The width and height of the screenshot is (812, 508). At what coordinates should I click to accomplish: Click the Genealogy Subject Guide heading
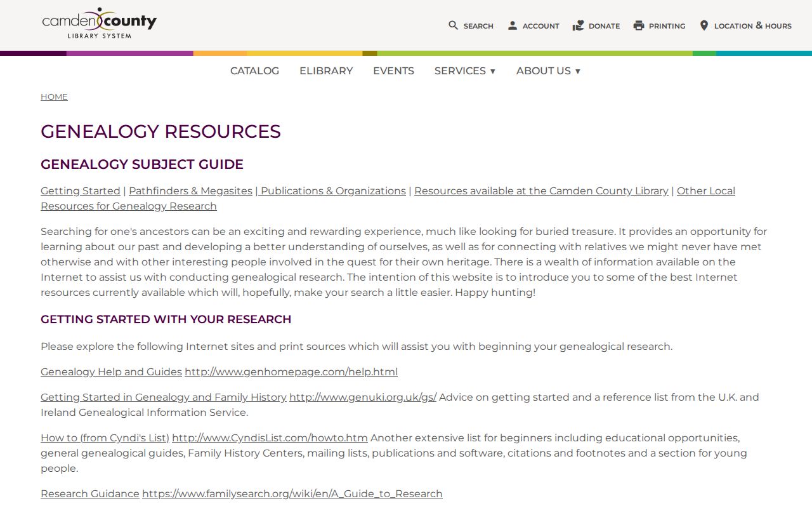point(142,164)
